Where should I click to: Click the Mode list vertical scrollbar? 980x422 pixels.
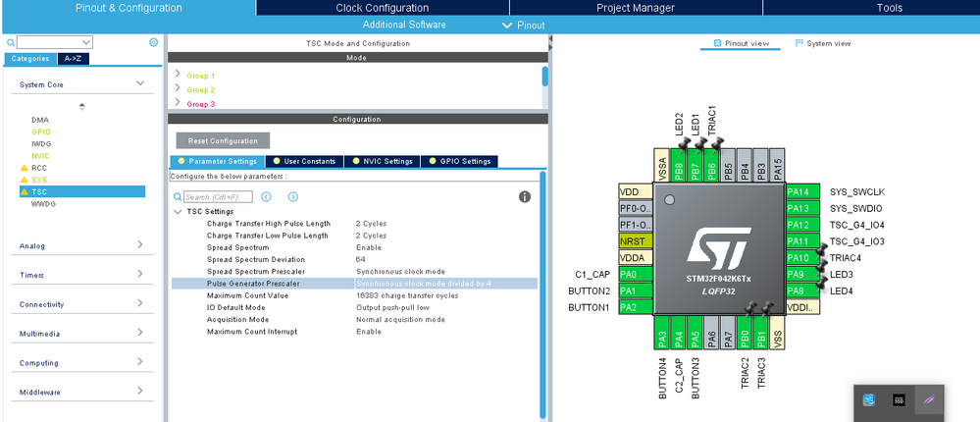545,76
